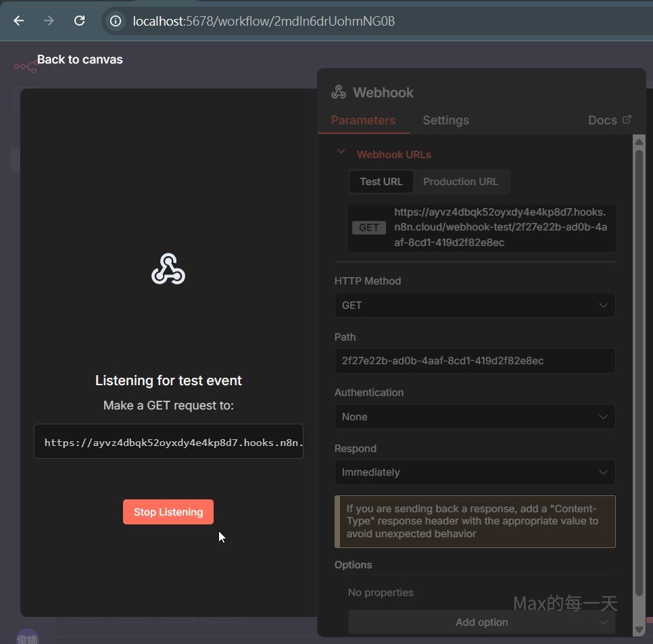
Task: Open Docs external link
Action: coord(609,120)
